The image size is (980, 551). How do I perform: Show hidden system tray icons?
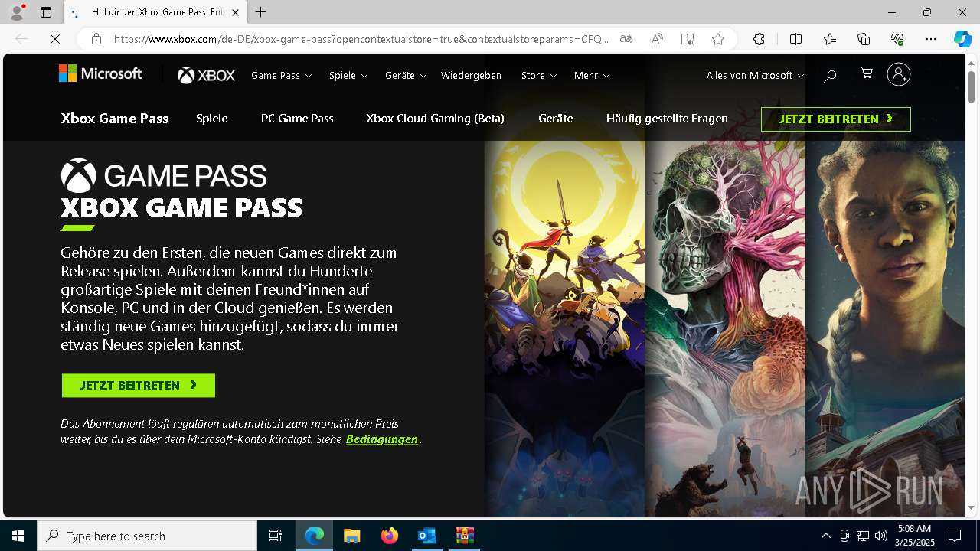pos(825,536)
